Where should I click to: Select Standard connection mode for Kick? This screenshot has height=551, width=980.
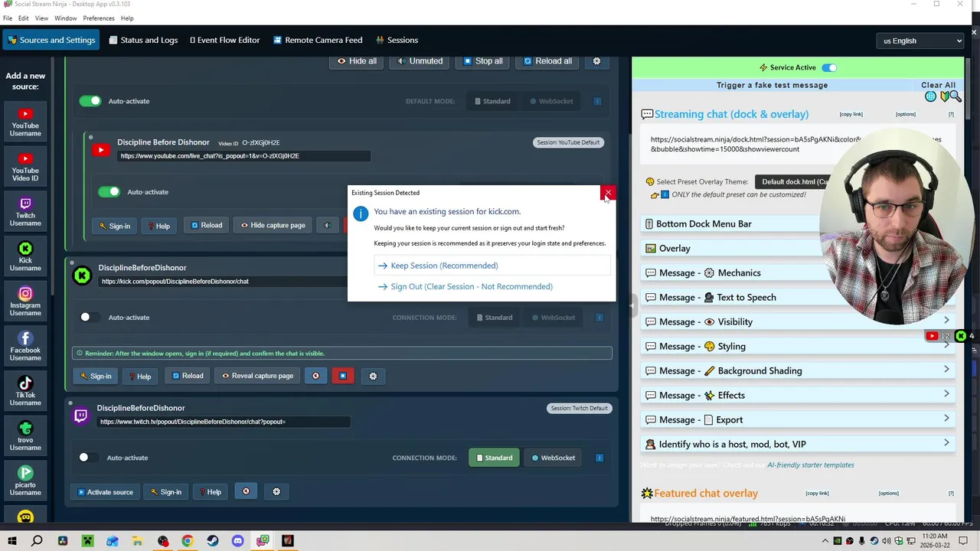point(495,318)
